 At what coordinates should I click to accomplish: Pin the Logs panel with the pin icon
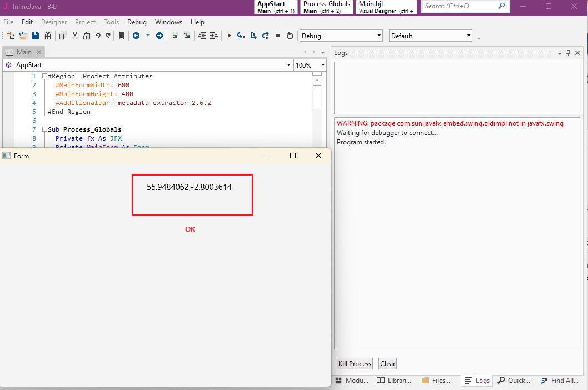(x=568, y=53)
